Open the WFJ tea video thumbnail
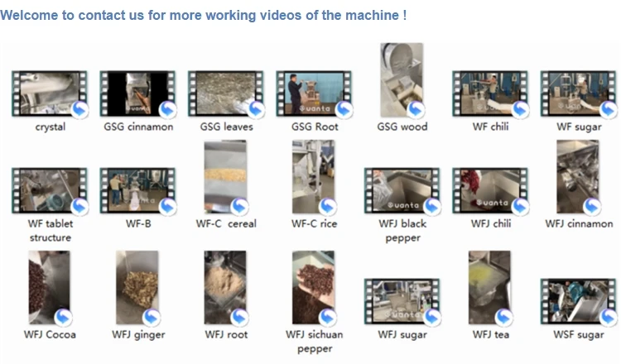 490,288
